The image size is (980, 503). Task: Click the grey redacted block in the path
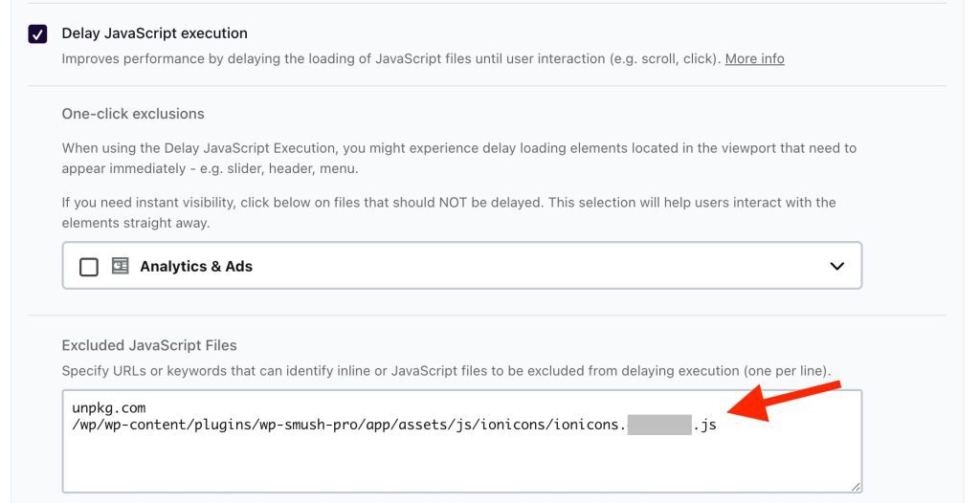659,425
